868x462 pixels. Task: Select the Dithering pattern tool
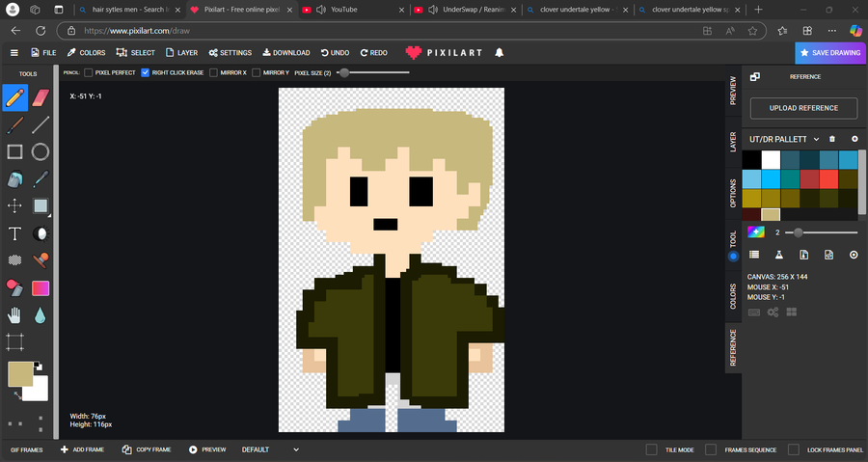coord(14,260)
